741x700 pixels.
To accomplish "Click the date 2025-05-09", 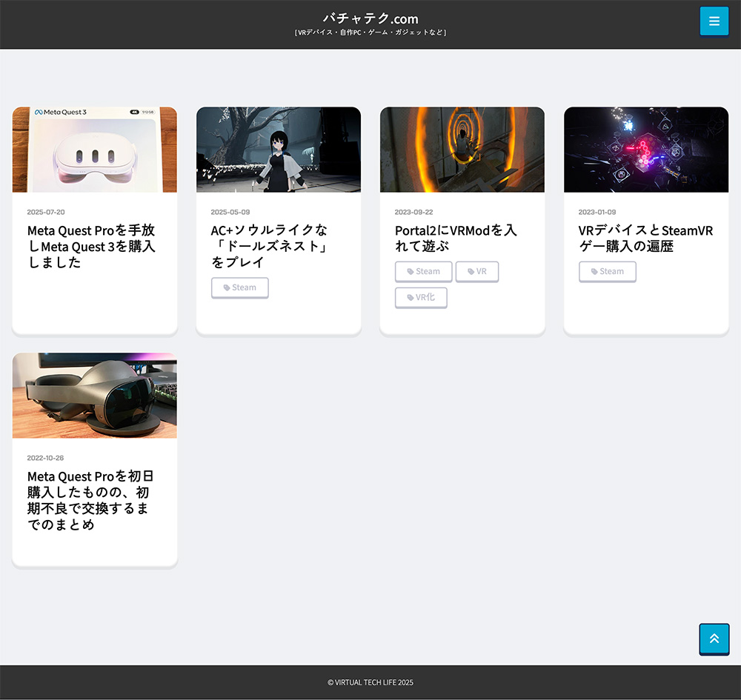I will (x=230, y=212).
